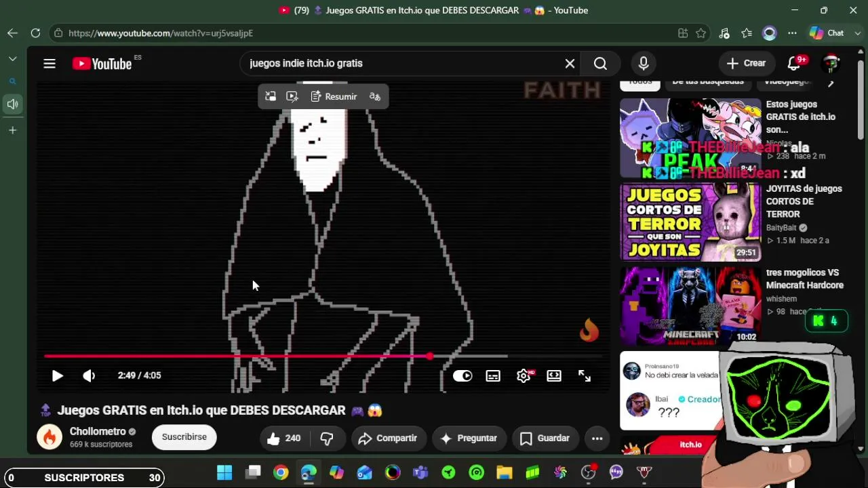Screen dimensions: 868x488
Task: Open Google Chrome from the taskbar
Action: [281, 472]
